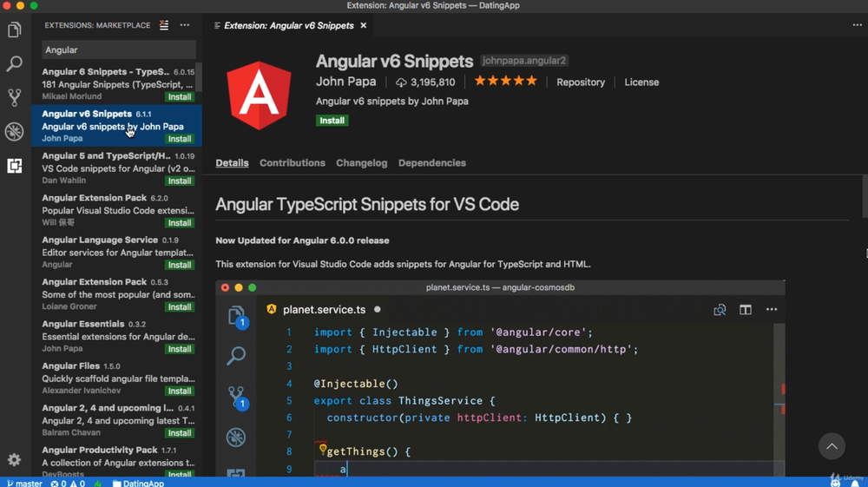
Task: Switch to the Changelog tab
Action: [x=361, y=162]
